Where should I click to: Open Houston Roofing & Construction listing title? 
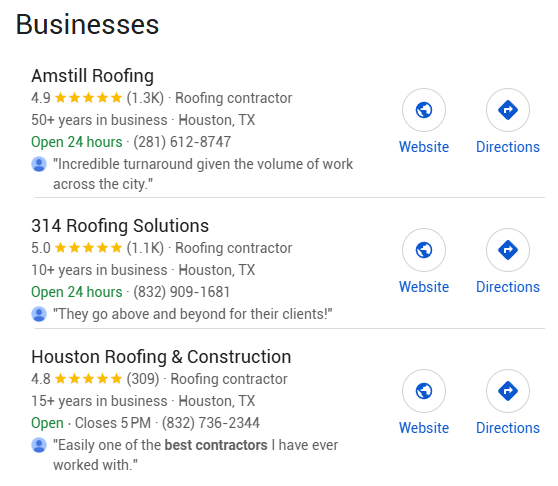(161, 357)
